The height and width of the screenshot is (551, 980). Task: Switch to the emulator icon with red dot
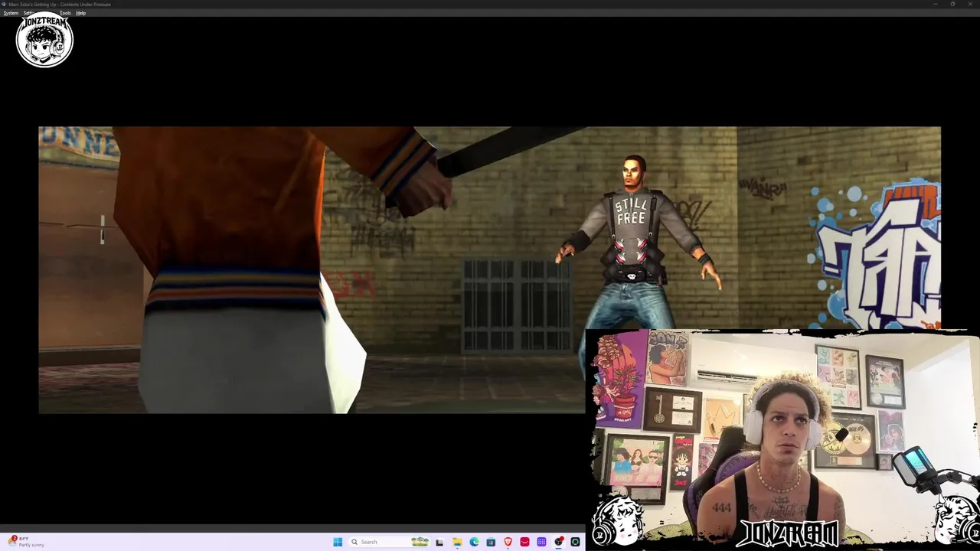(x=559, y=542)
